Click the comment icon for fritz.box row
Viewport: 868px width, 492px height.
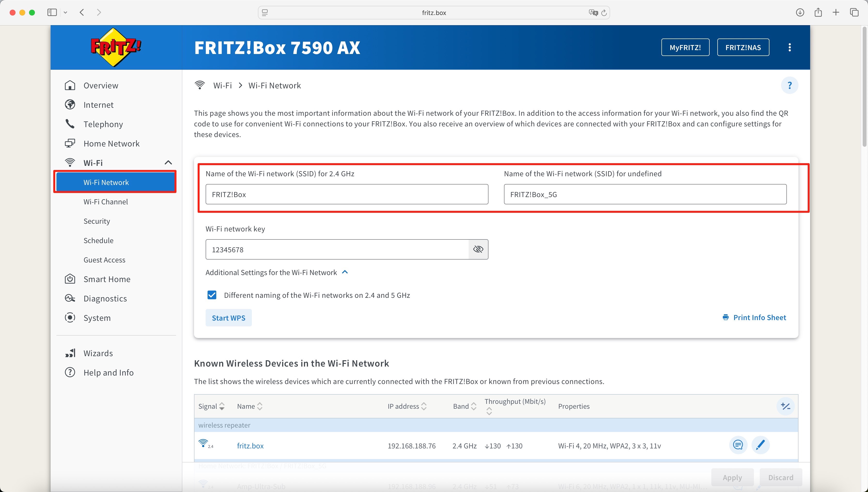(738, 445)
